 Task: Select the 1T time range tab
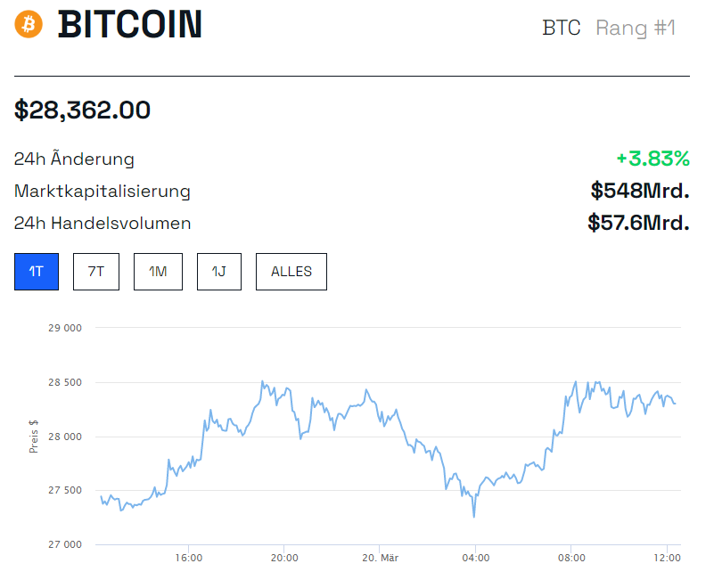coord(37,272)
